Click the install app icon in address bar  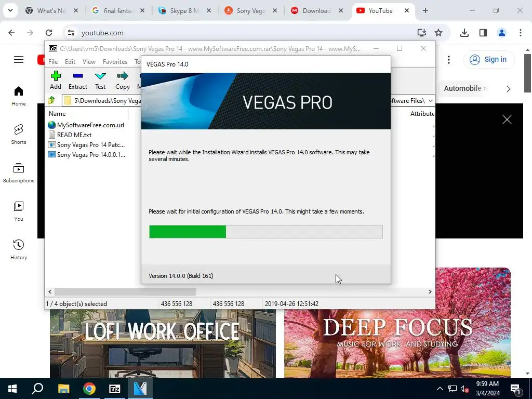[x=421, y=33]
